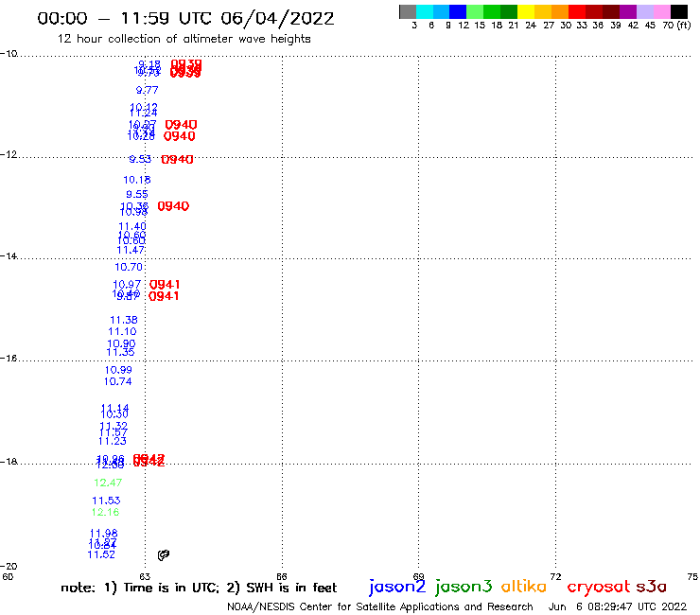Select the 11.52 wave height value

[101, 554]
